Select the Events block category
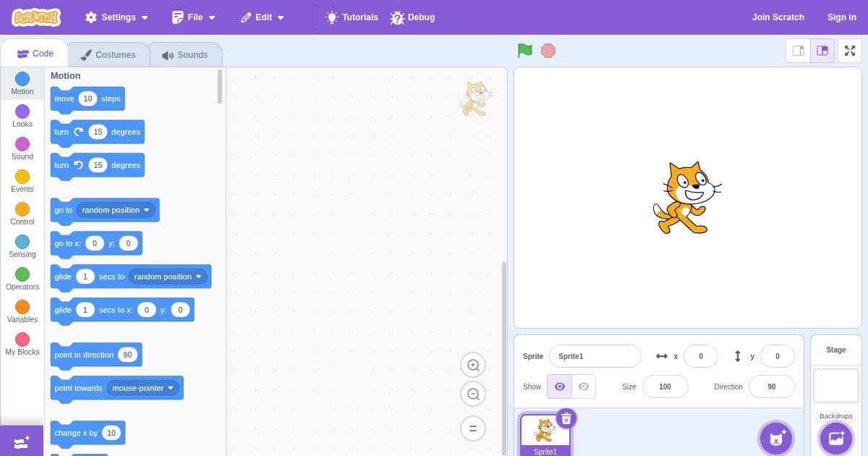868x456 pixels. [x=22, y=182]
